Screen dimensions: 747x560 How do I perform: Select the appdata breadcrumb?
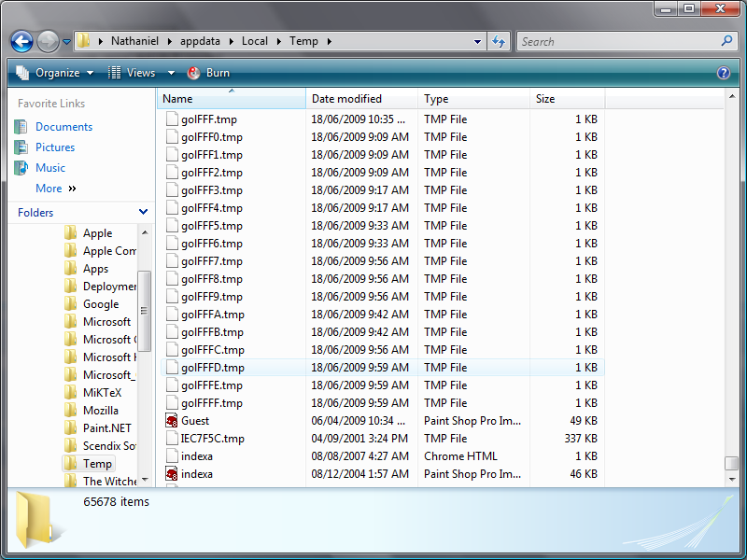pos(200,41)
